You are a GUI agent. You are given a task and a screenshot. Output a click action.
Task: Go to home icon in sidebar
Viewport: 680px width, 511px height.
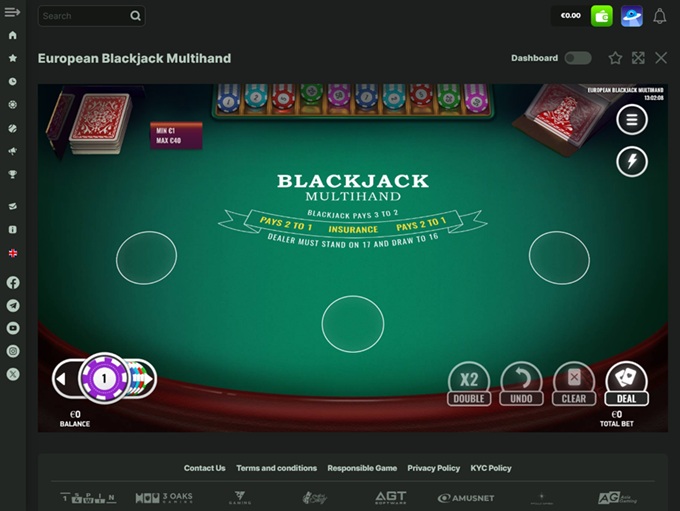[x=13, y=35]
